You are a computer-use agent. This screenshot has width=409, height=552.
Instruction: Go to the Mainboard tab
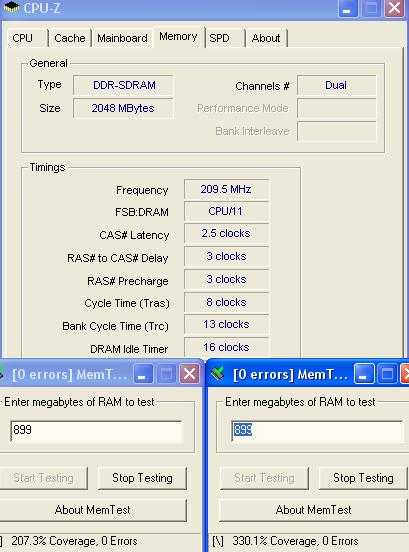pos(122,38)
